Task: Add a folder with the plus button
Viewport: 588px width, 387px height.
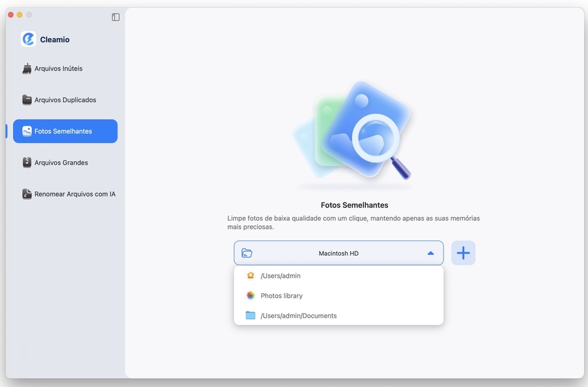Action: [463, 253]
